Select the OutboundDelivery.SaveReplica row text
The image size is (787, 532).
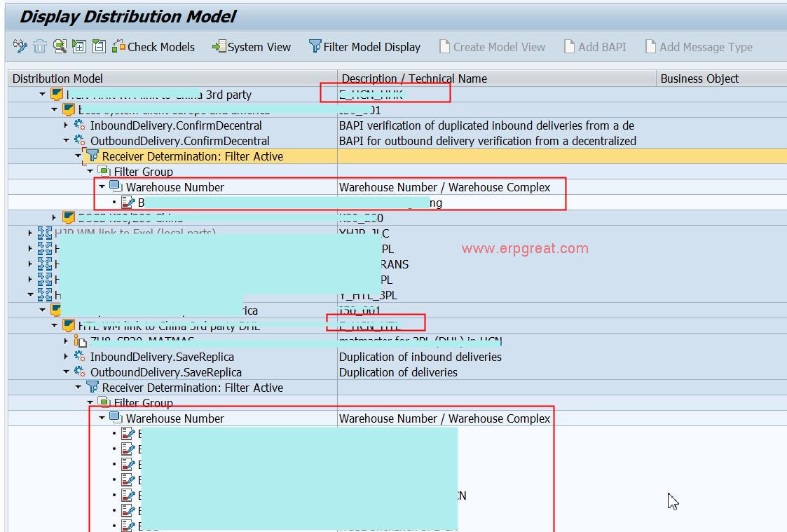(165, 372)
